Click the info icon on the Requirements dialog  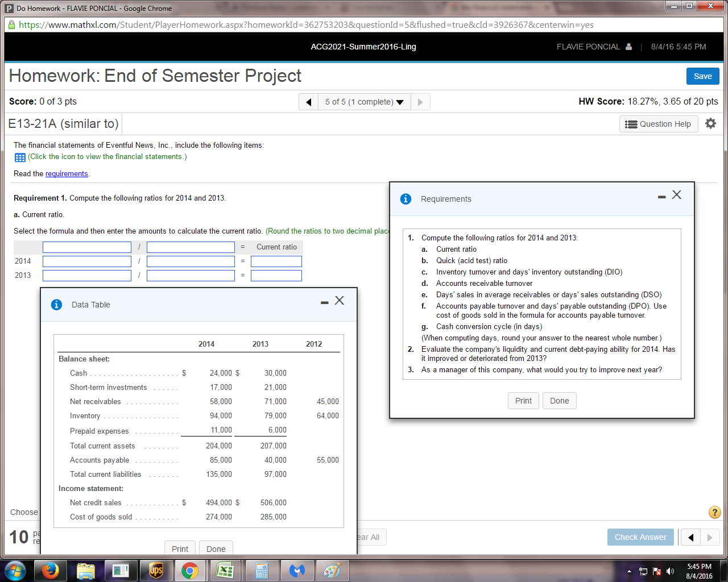coord(405,199)
